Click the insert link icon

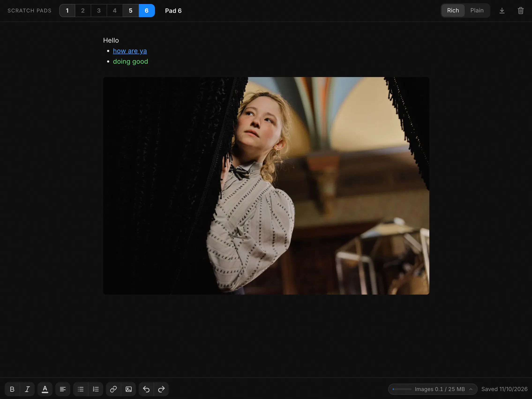click(x=113, y=389)
